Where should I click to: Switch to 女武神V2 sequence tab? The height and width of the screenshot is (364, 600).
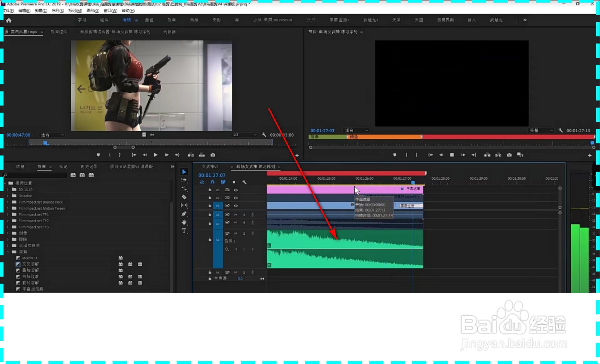[210, 166]
